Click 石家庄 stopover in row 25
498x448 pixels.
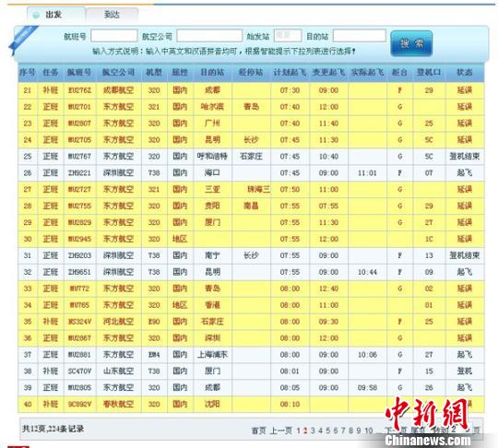pos(251,157)
